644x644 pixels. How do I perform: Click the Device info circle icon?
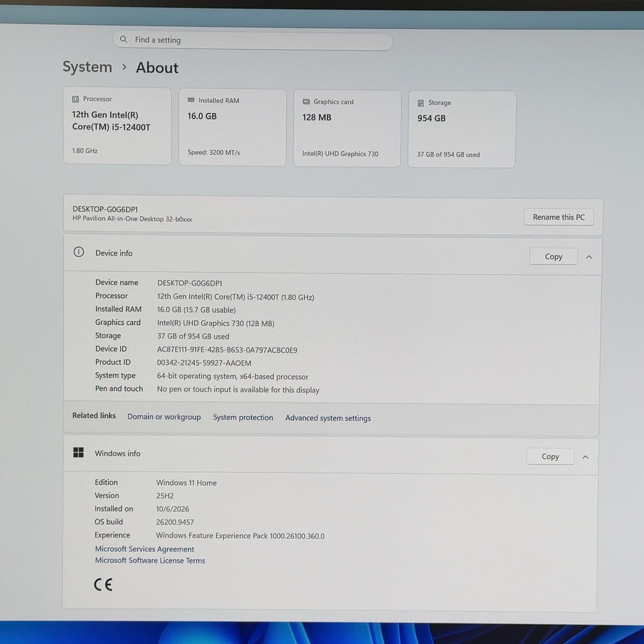click(x=78, y=252)
